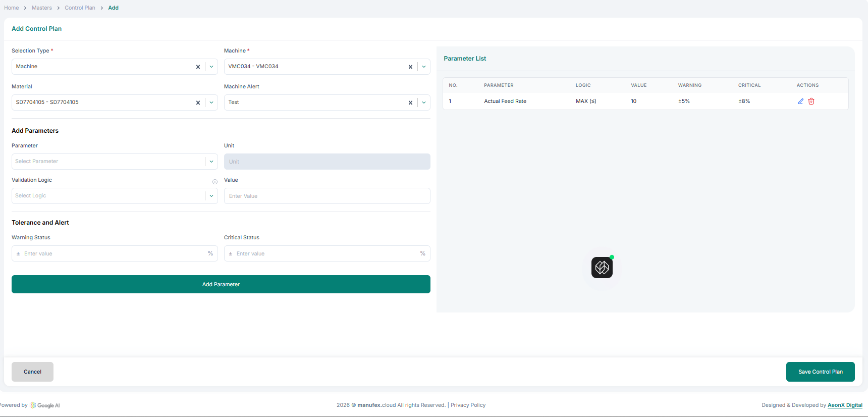Open Masters breadcrumb link
868x417 pixels.
pos(42,8)
